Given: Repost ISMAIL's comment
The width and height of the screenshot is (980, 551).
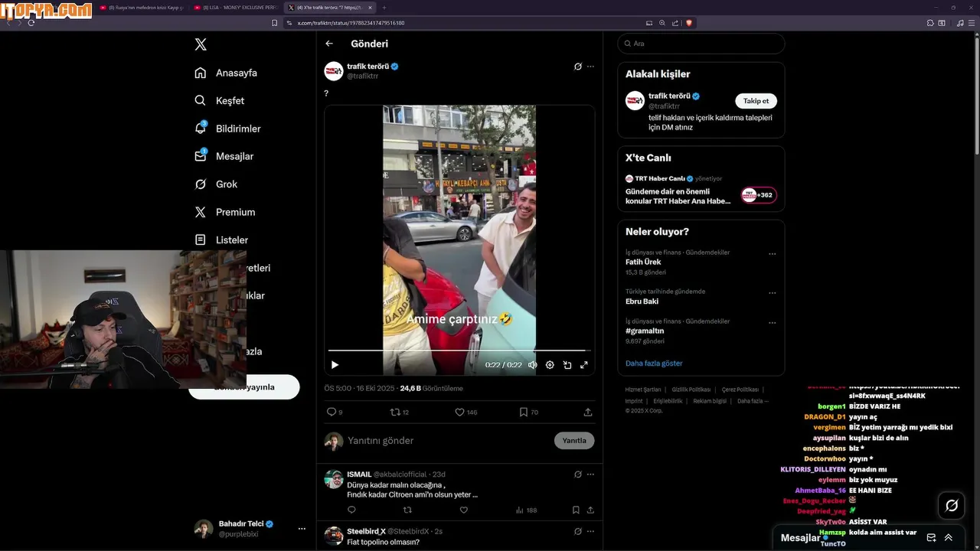Looking at the screenshot, I should pyautogui.click(x=407, y=510).
